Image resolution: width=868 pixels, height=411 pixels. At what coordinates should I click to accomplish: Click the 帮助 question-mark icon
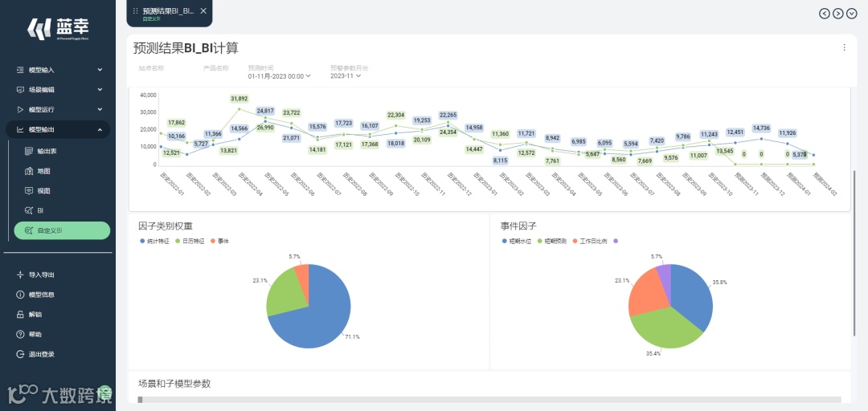click(20, 335)
